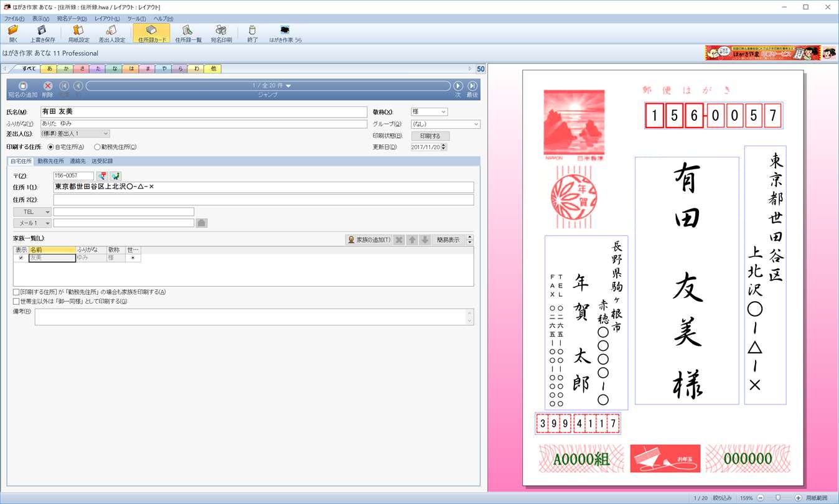The image size is (839, 504).
Task: Select the 世帯主 radio in 友美 row
Action: coord(133,258)
